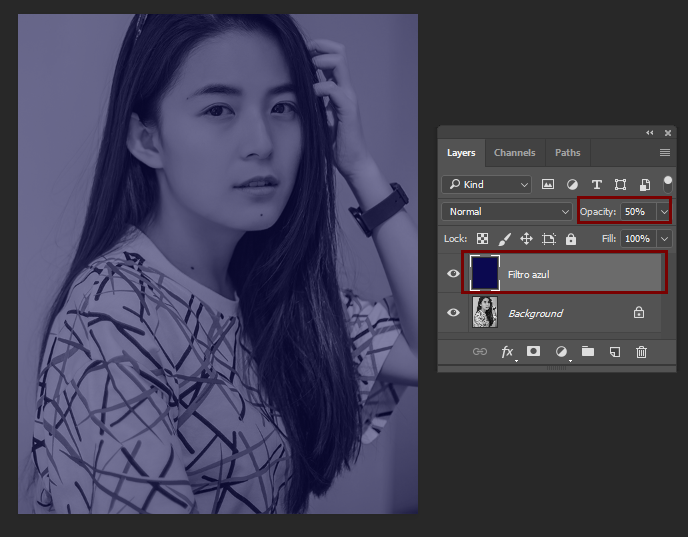Create a new layer group folder
The width and height of the screenshot is (688, 537).
(x=588, y=351)
